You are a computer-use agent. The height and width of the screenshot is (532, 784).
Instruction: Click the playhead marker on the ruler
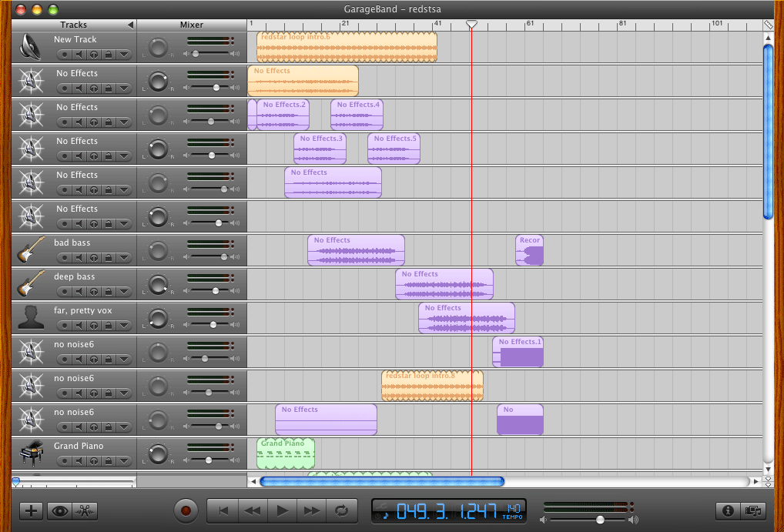471,24
